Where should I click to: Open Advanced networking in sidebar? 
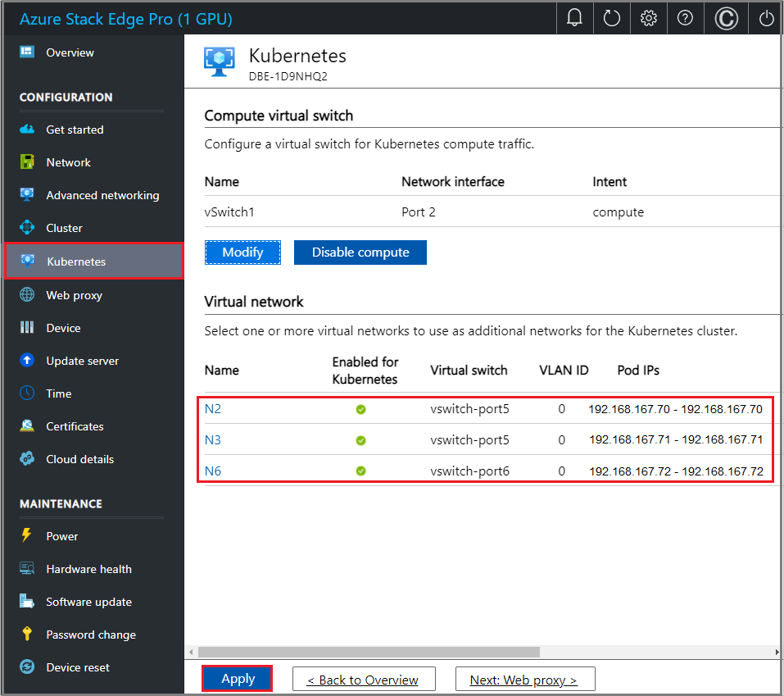(x=102, y=195)
